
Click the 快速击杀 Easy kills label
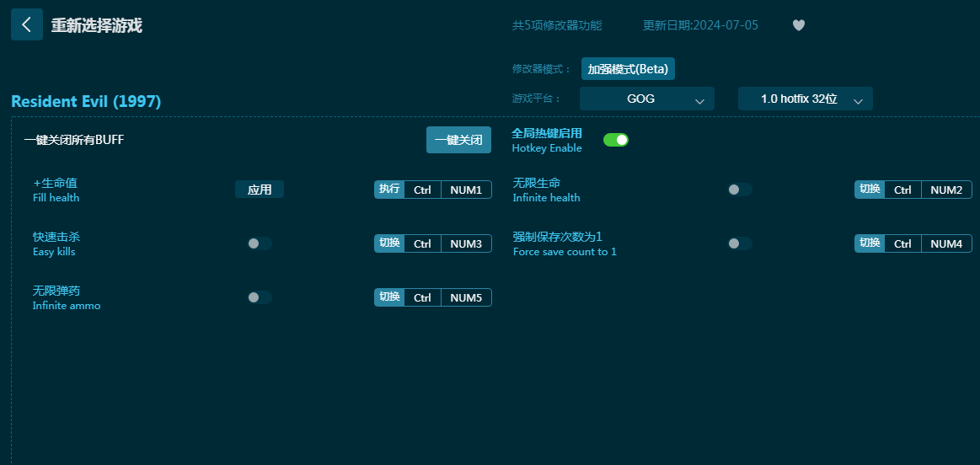pos(56,243)
